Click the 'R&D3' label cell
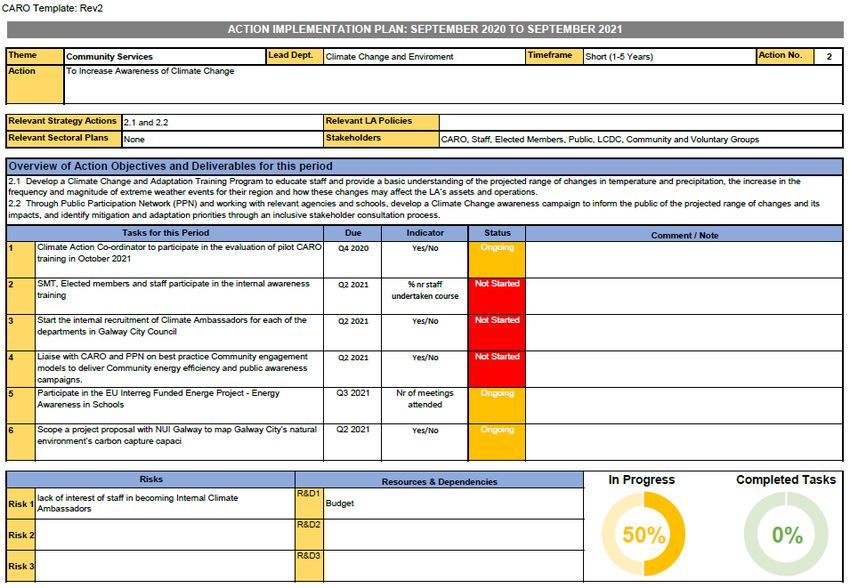This screenshot has width=850, height=588. (309, 566)
